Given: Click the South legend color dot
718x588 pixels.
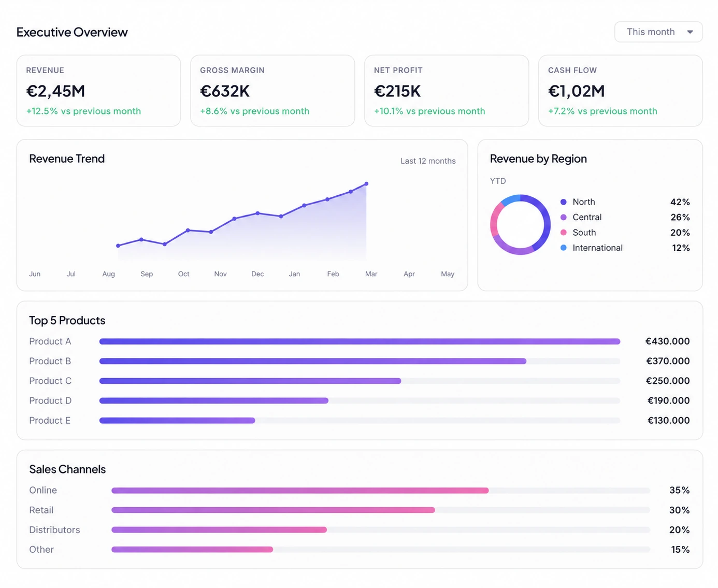Looking at the screenshot, I should click(563, 233).
